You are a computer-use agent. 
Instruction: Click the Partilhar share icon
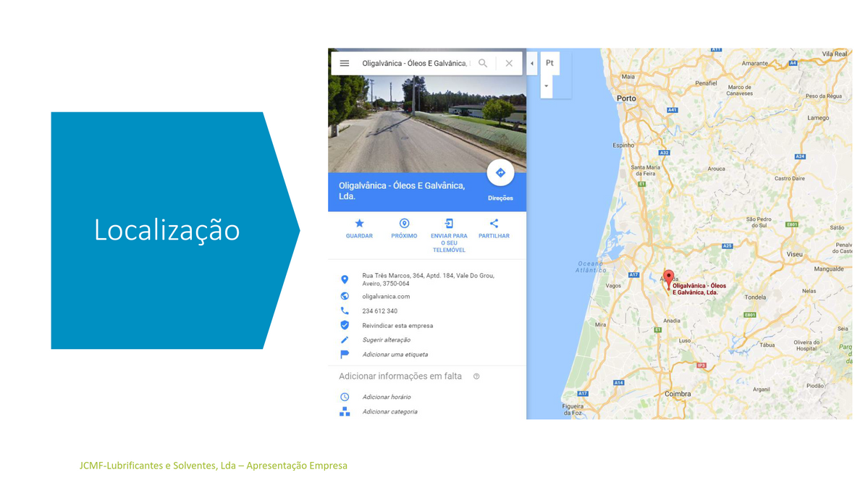[494, 224]
